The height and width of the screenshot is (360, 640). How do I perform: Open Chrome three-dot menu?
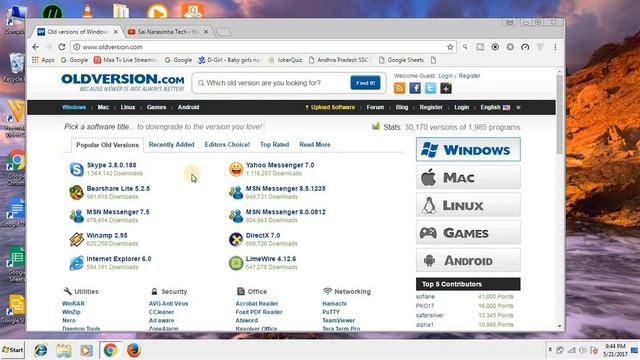(x=555, y=47)
